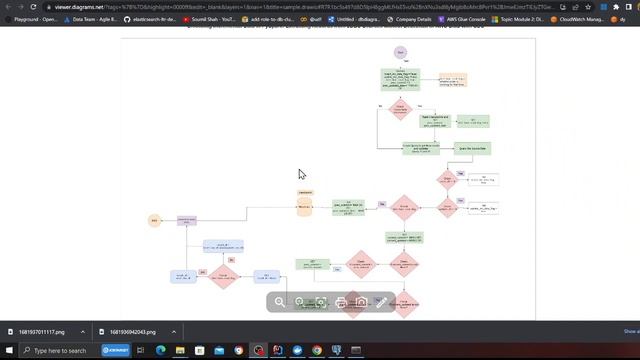Screen dimensions: 640x360
Task: Click the camera icon in the viewer toolbar
Action: [361, 302]
